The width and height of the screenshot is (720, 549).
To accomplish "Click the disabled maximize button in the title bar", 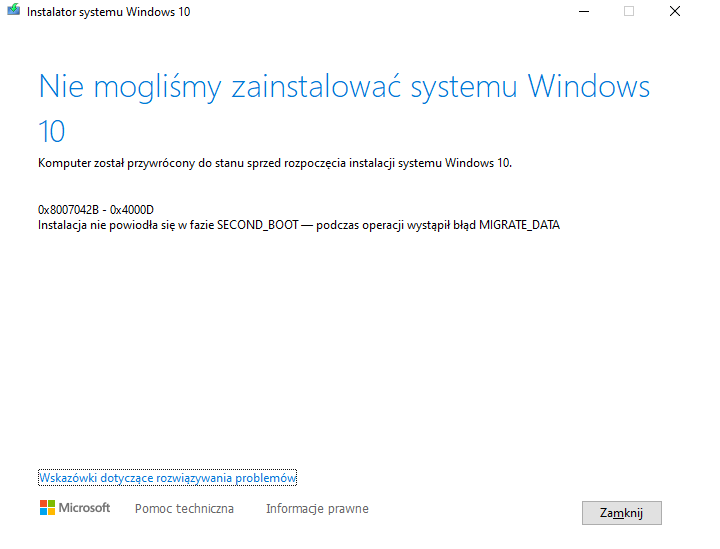I will pos(629,11).
